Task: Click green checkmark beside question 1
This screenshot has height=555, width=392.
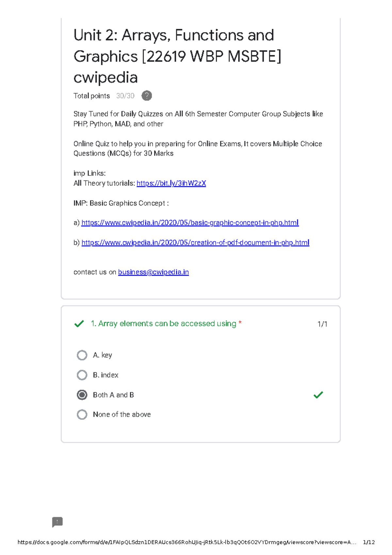Action: 79,324
